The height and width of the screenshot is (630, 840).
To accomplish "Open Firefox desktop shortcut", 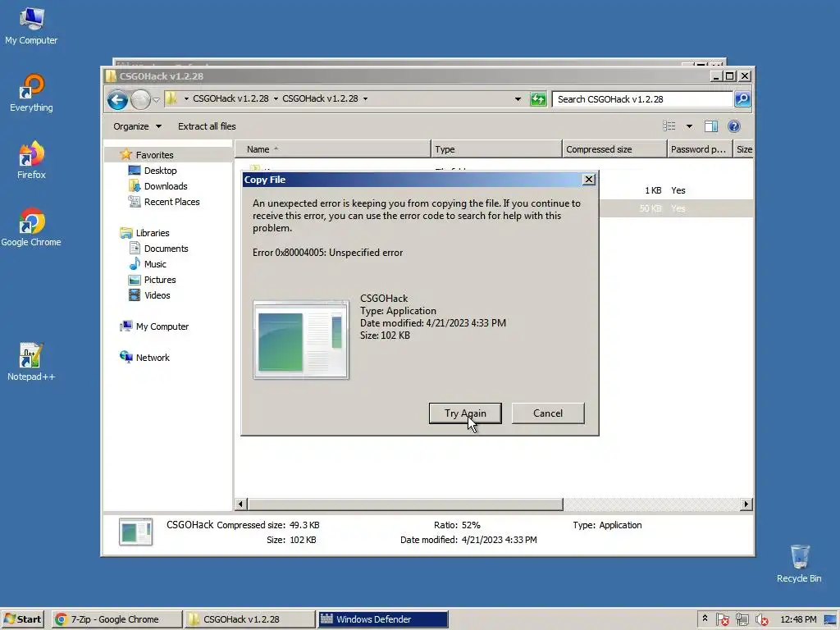I will click(x=31, y=161).
